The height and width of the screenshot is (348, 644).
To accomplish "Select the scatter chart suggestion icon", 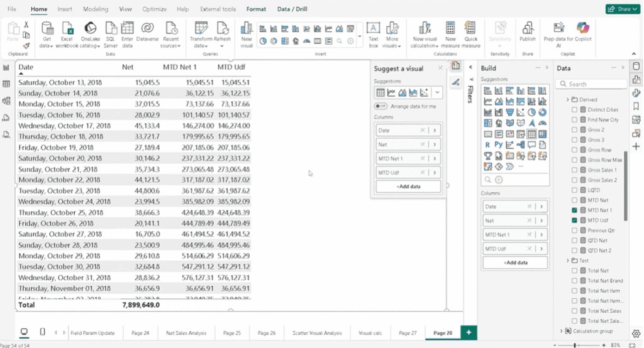I will 425,93.
